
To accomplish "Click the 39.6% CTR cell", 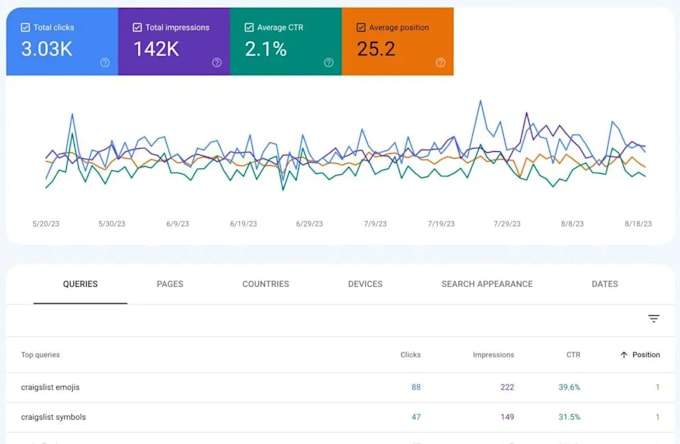I will tap(569, 387).
